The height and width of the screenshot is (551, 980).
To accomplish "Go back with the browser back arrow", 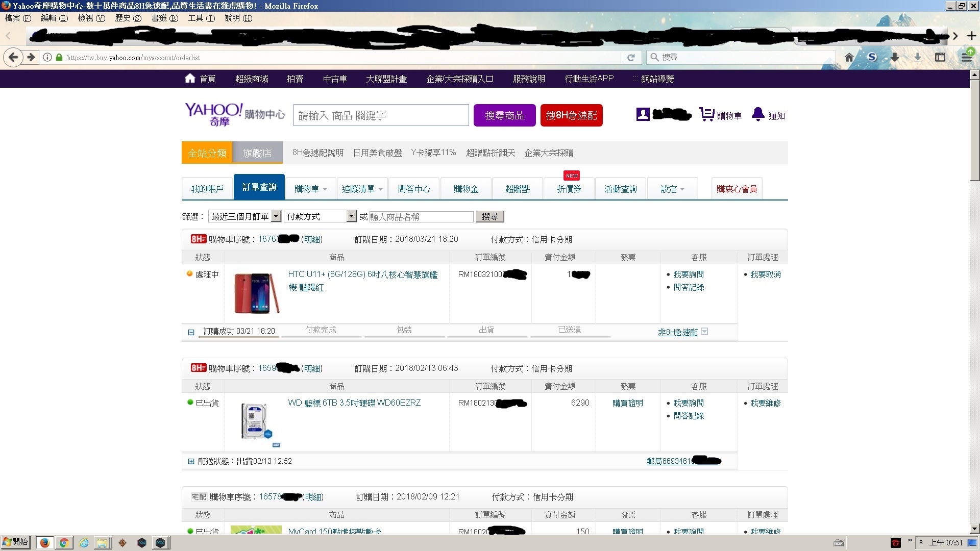I will [x=13, y=57].
